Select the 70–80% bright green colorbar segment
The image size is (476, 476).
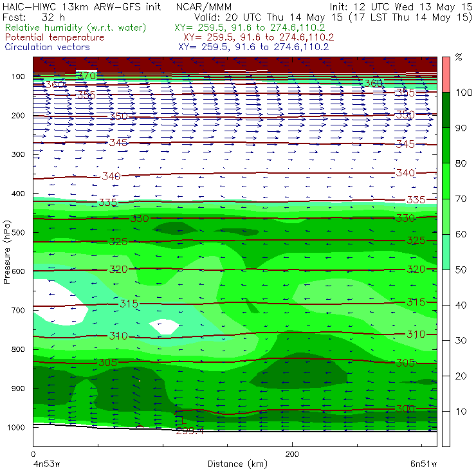(x=446, y=181)
